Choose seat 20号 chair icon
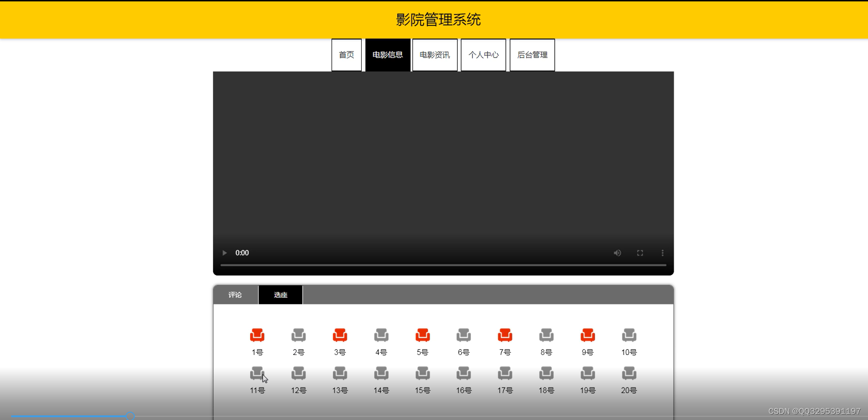Viewport: 868px width, 420px height. 629,373
